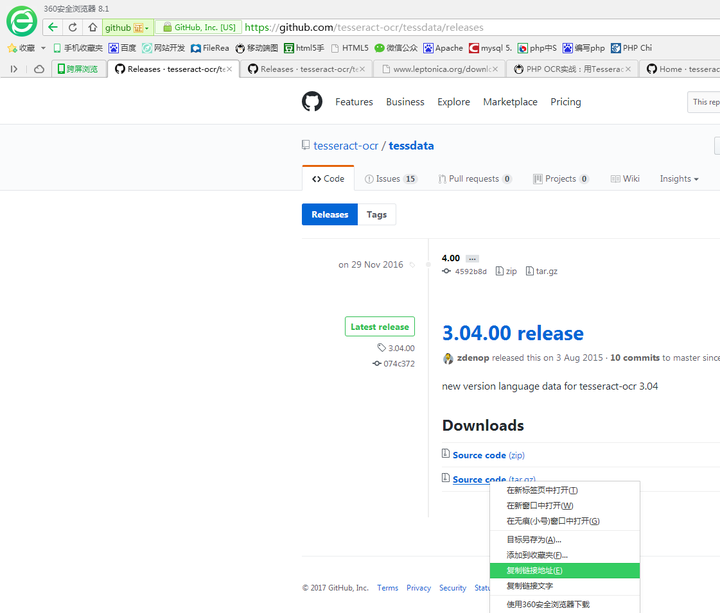Open the FileRea bookmark
Viewport: 720px width, 613px height.
210,48
